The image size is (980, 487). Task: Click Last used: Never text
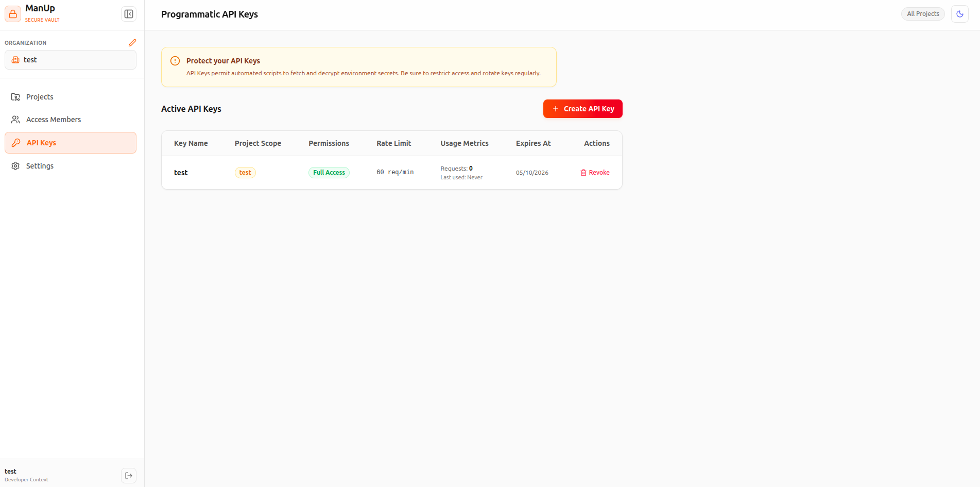[461, 177]
